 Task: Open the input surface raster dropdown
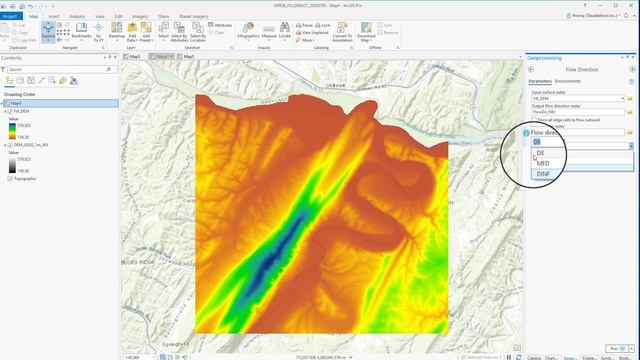tap(622, 98)
